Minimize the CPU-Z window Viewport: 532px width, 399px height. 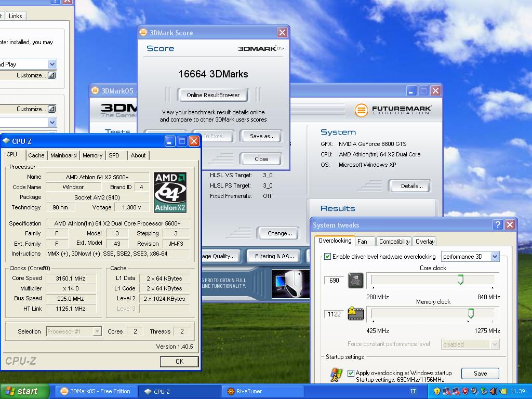(x=170, y=141)
